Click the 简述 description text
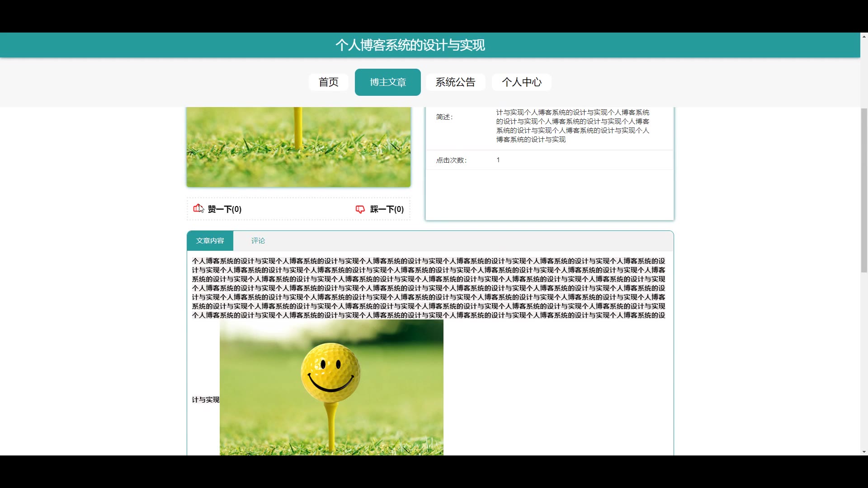 pyautogui.click(x=572, y=126)
